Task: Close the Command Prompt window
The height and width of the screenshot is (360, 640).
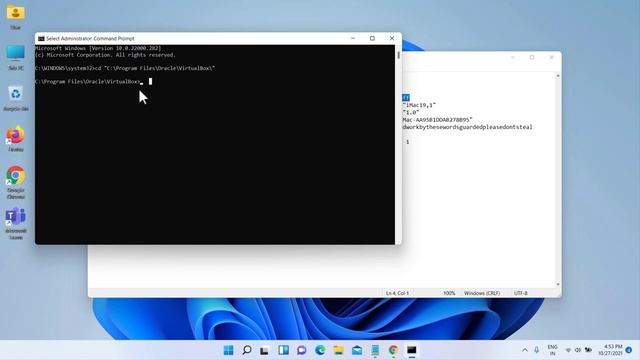Action: point(392,38)
